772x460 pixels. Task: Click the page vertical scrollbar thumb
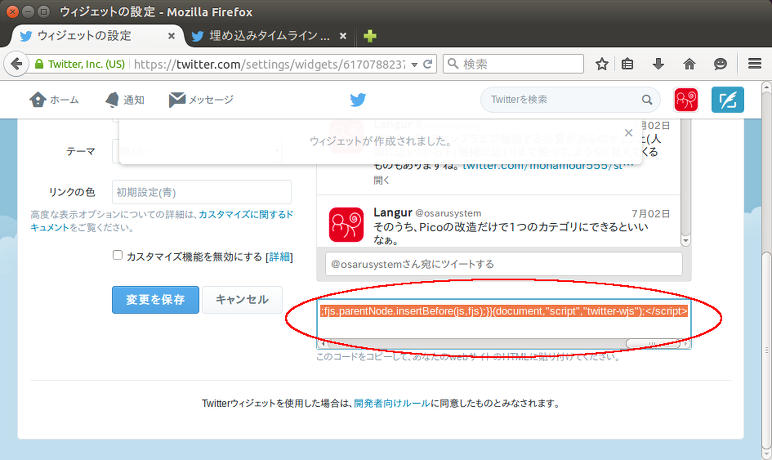766,350
